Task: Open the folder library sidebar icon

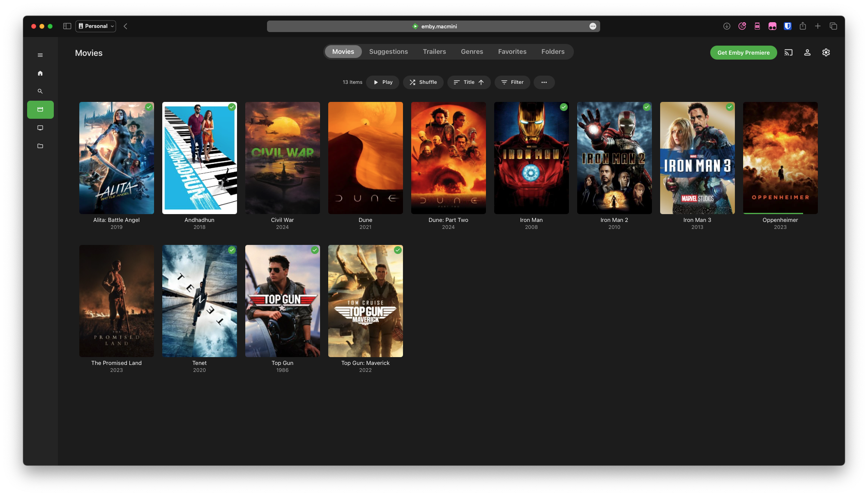Action: pyautogui.click(x=40, y=146)
